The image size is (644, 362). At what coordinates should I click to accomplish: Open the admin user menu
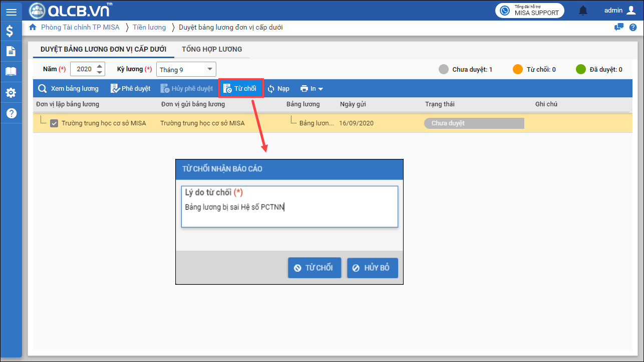(620, 11)
